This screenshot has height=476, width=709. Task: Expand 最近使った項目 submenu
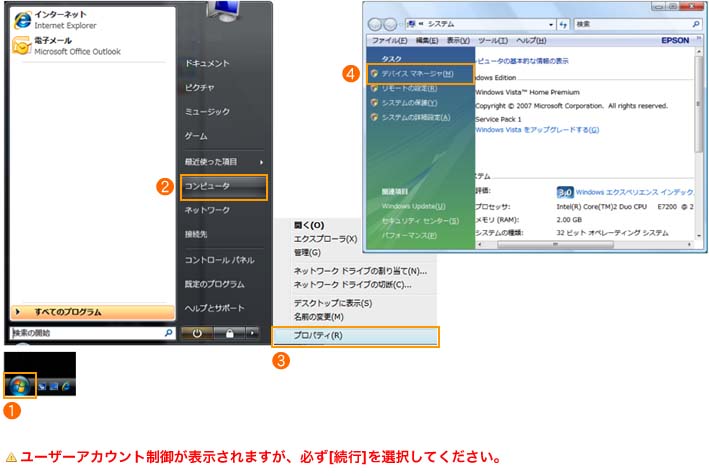pyautogui.click(x=223, y=161)
